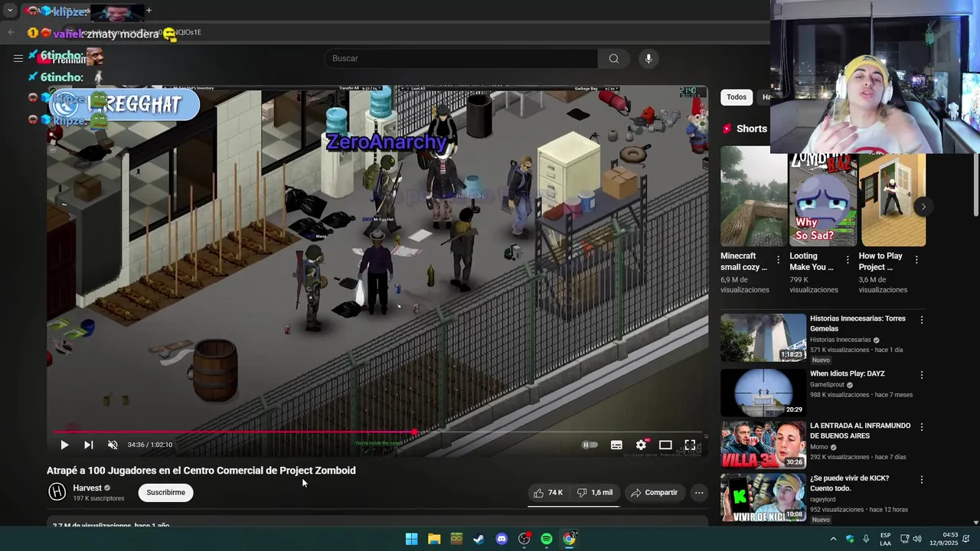Open ¿Se puede vivir de KICK? video

click(850, 483)
